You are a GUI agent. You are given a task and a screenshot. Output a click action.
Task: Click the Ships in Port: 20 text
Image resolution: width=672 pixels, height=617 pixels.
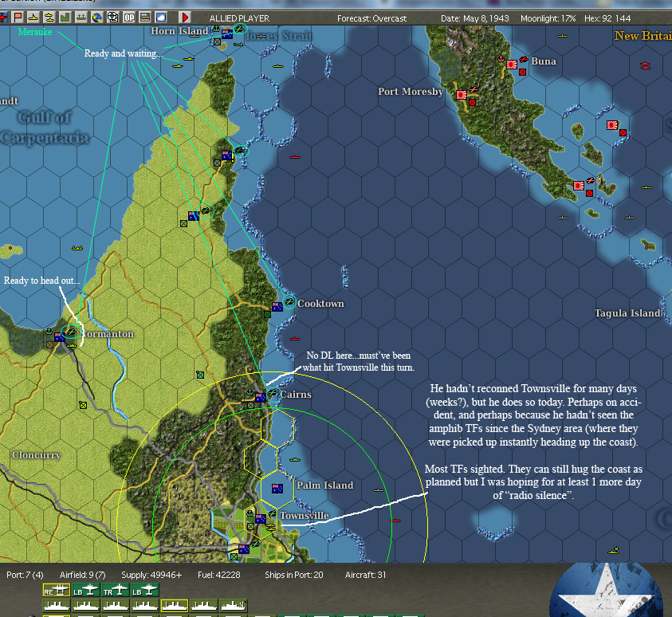click(293, 575)
